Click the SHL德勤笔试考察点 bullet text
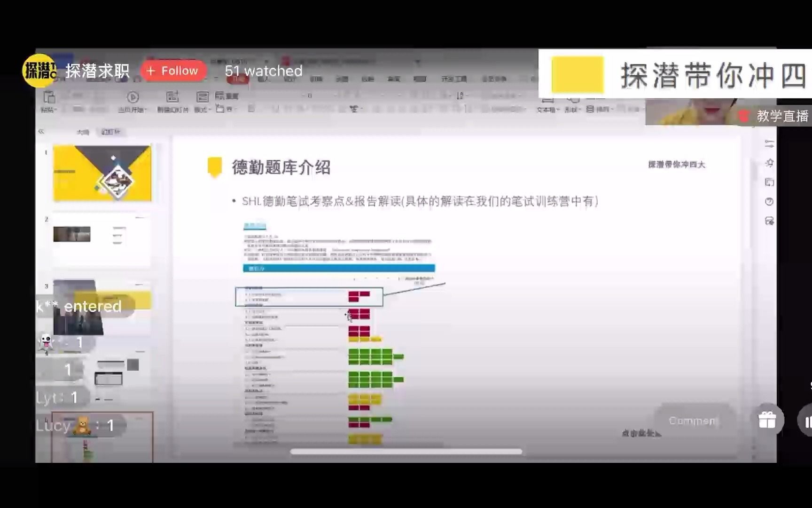 tap(420, 201)
